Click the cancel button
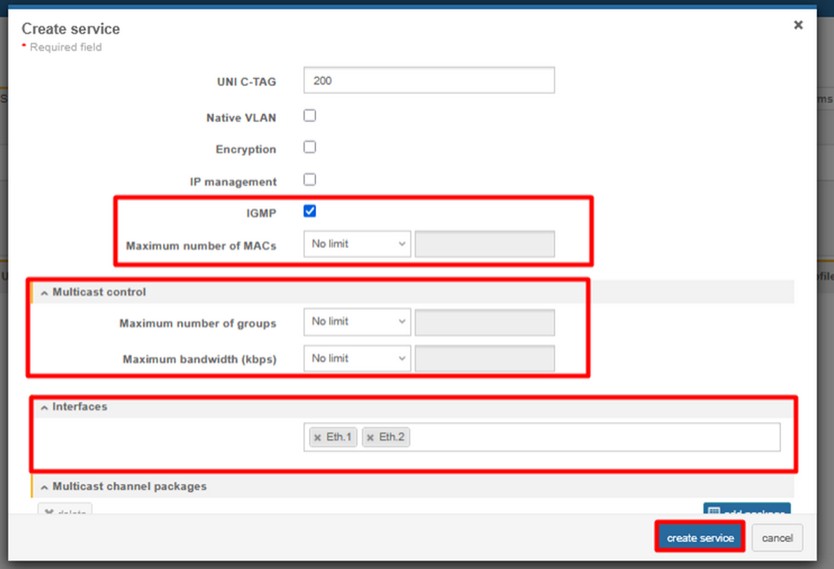834x569 pixels. 777,538
